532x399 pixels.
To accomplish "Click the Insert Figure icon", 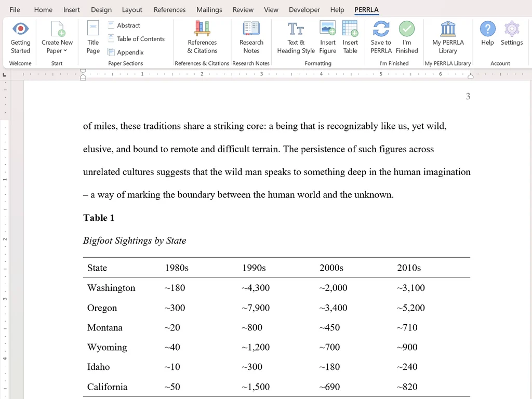I will pyautogui.click(x=328, y=28).
